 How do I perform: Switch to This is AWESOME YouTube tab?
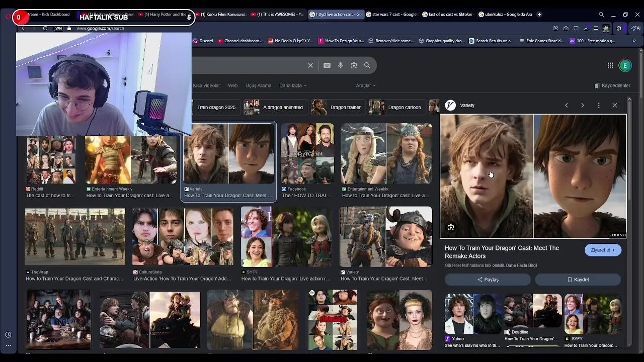277,15
